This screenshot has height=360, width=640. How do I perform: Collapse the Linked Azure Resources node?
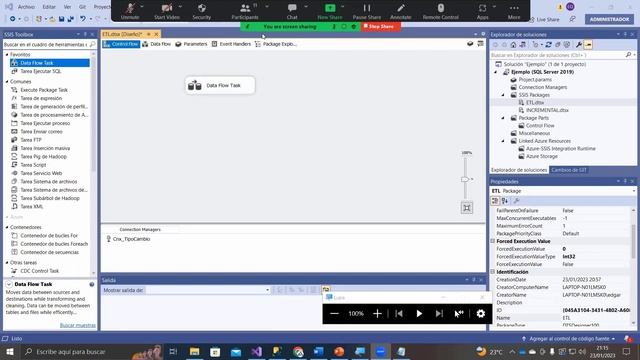pos(503,141)
